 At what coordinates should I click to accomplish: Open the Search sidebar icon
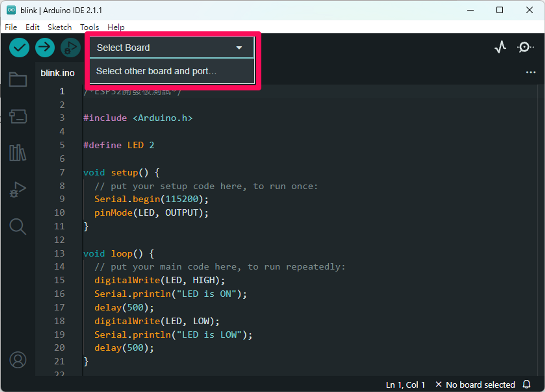(18, 227)
